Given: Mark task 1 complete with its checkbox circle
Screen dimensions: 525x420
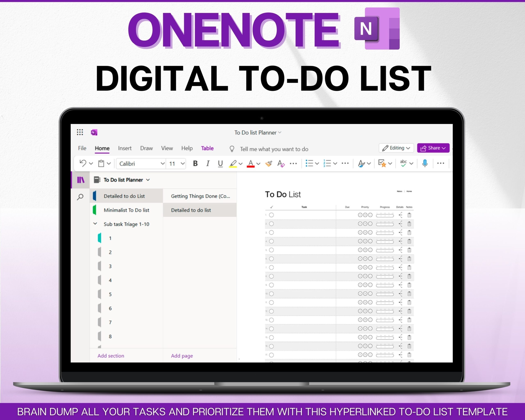Looking at the screenshot, I should (272, 215).
